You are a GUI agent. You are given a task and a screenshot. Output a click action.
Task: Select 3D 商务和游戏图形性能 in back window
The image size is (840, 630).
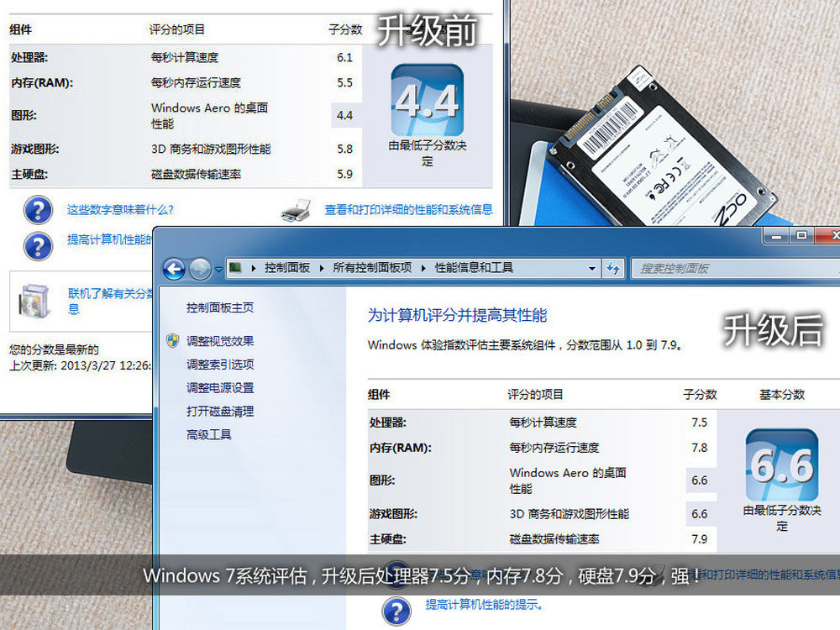click(211, 150)
